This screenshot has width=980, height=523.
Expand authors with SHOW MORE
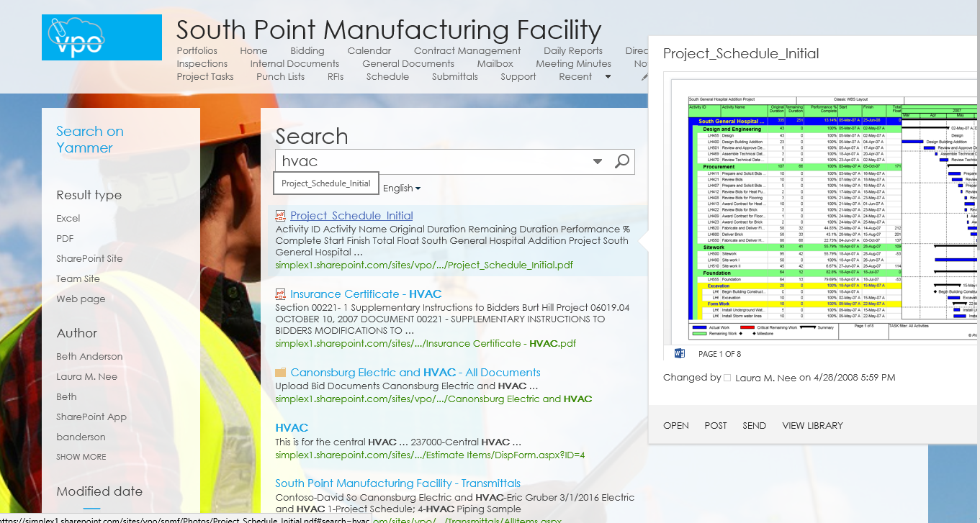click(81, 457)
